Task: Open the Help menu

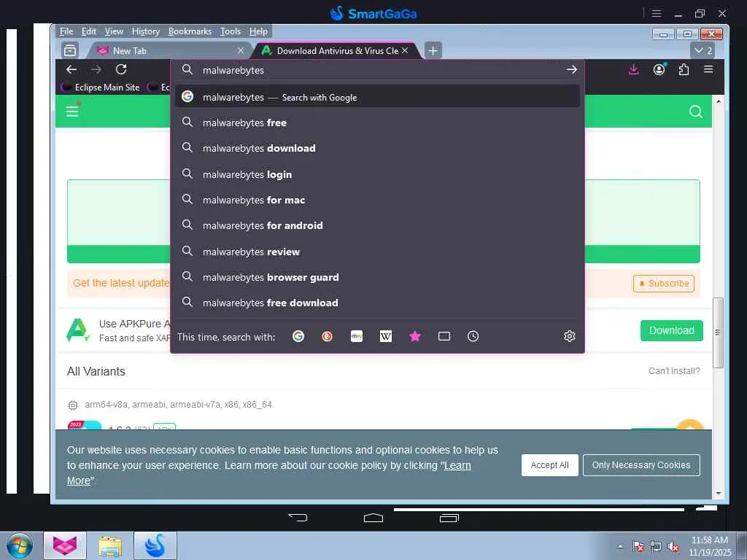Action: pyautogui.click(x=258, y=31)
